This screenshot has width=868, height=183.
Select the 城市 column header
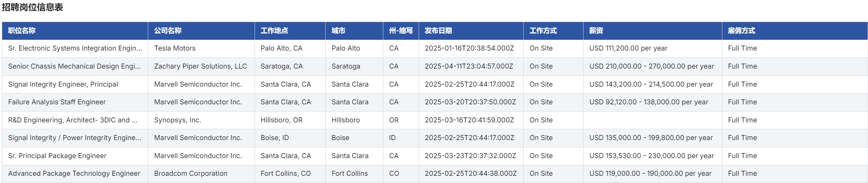click(338, 31)
